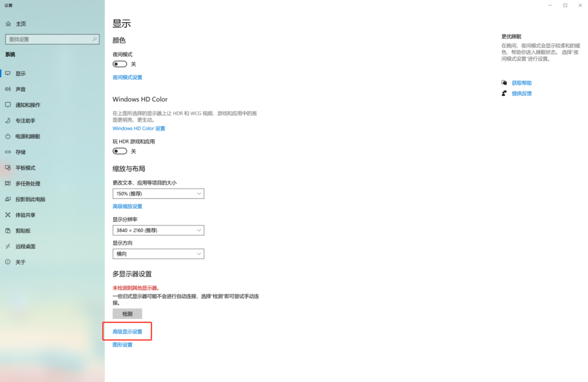
Task: Go to 主页 in the sidebar
Action: [x=21, y=23]
